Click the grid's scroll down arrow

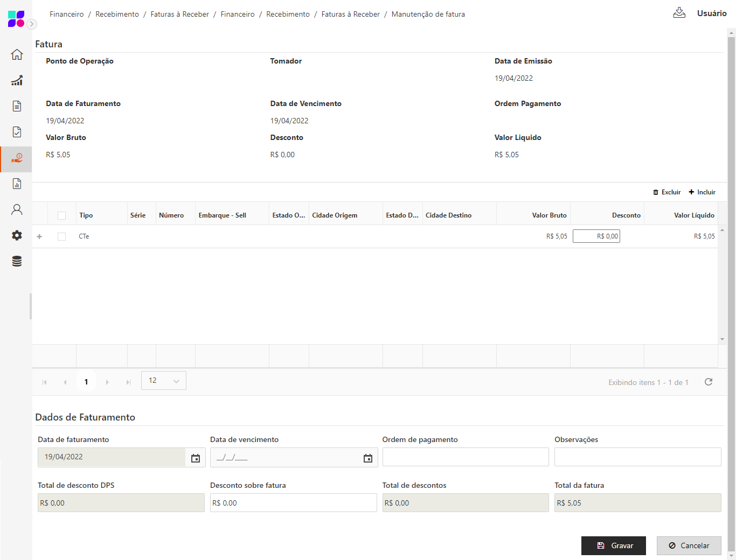[x=722, y=339]
